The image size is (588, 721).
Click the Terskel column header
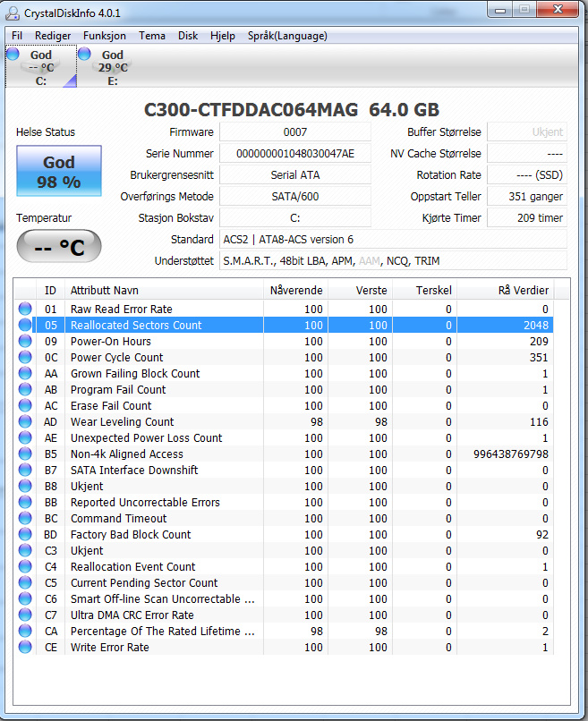(x=424, y=290)
